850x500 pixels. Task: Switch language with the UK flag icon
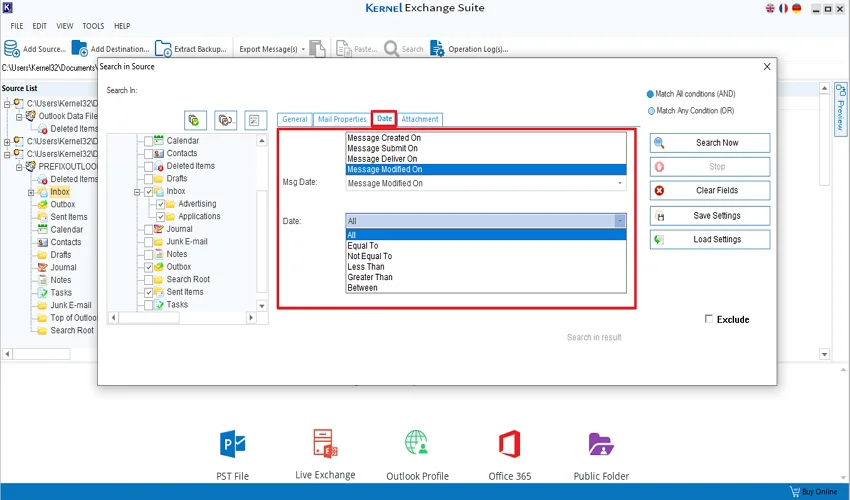click(x=770, y=8)
